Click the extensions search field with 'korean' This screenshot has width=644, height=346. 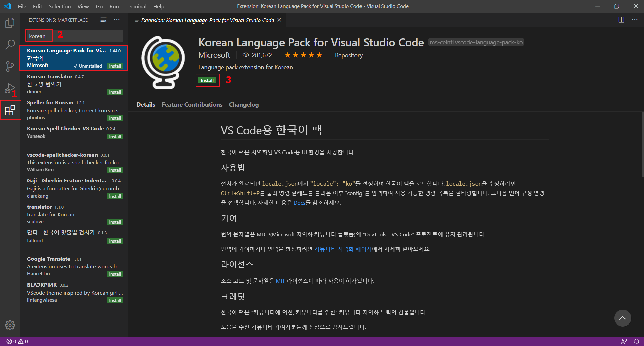(x=74, y=36)
